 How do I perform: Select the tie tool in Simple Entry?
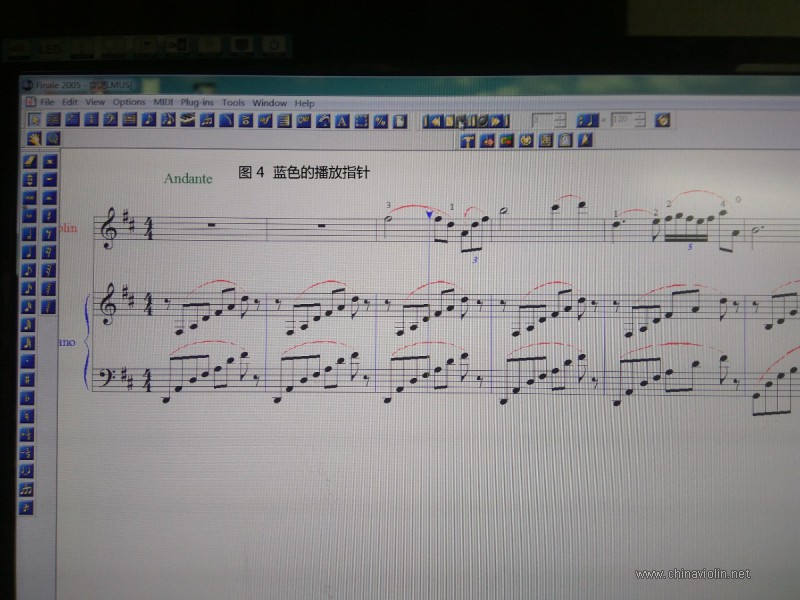click(x=27, y=470)
